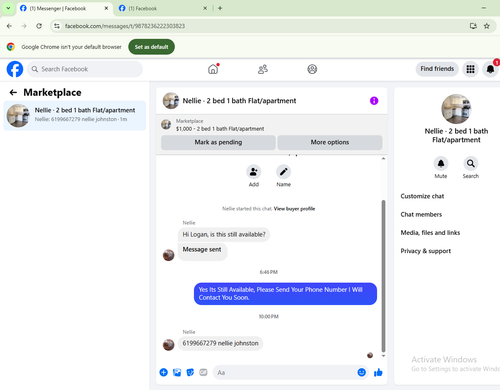Send a thumbs up like
The image size is (500, 390).
[378, 372]
